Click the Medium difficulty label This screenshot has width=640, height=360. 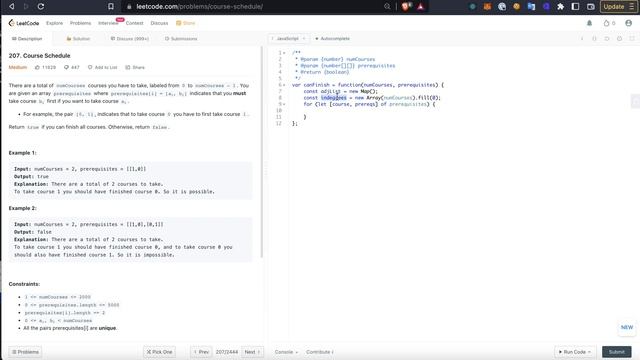tap(18, 67)
